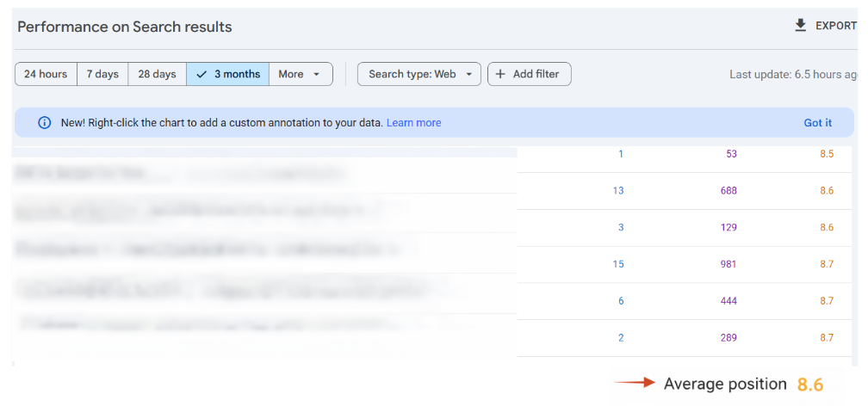
Task: Open the Learn more link
Action: pyautogui.click(x=413, y=123)
